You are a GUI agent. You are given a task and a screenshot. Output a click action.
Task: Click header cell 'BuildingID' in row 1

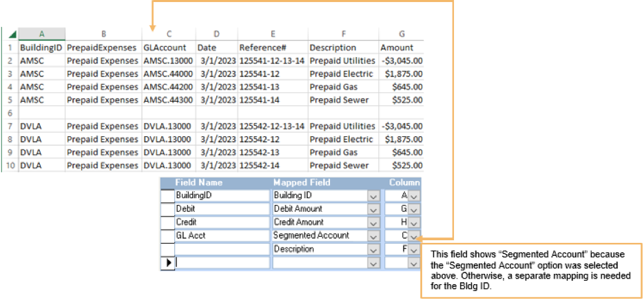click(41, 47)
